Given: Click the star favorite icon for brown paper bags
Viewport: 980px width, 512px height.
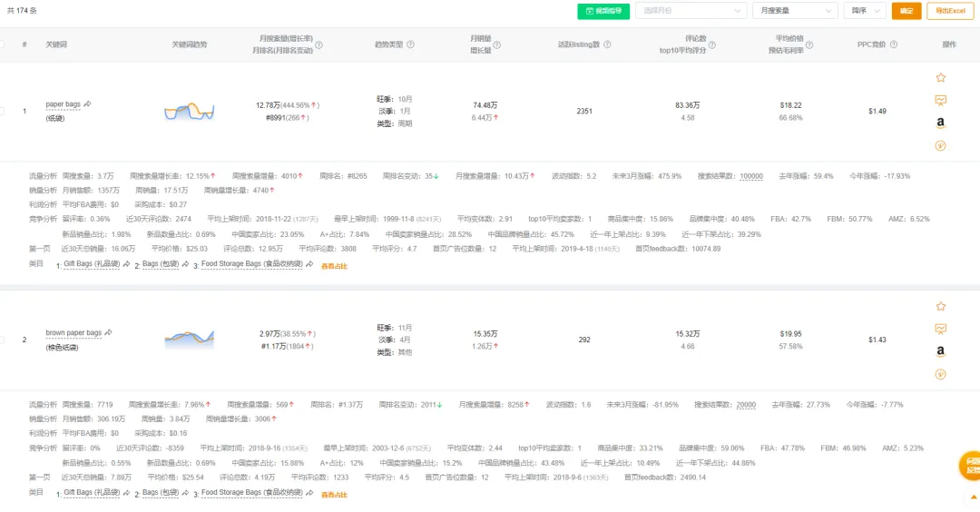Looking at the screenshot, I should 941,306.
